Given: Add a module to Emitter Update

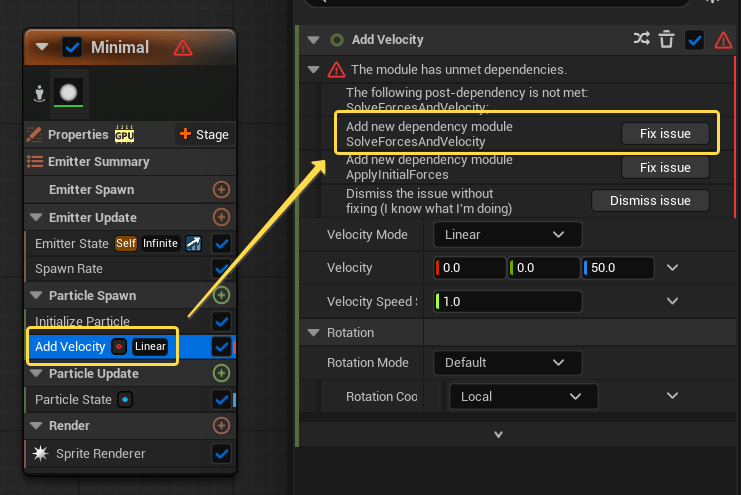Looking at the screenshot, I should pos(221,217).
